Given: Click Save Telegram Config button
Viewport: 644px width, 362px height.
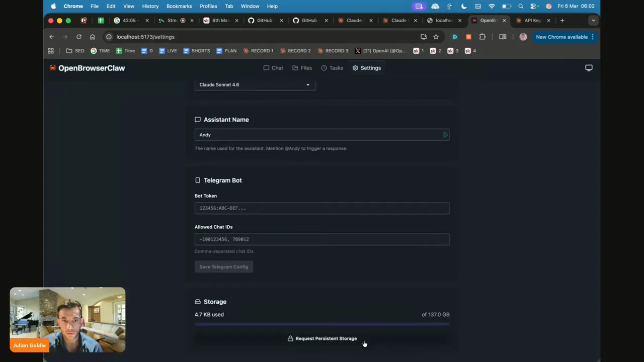Looking at the screenshot, I should [x=224, y=267].
